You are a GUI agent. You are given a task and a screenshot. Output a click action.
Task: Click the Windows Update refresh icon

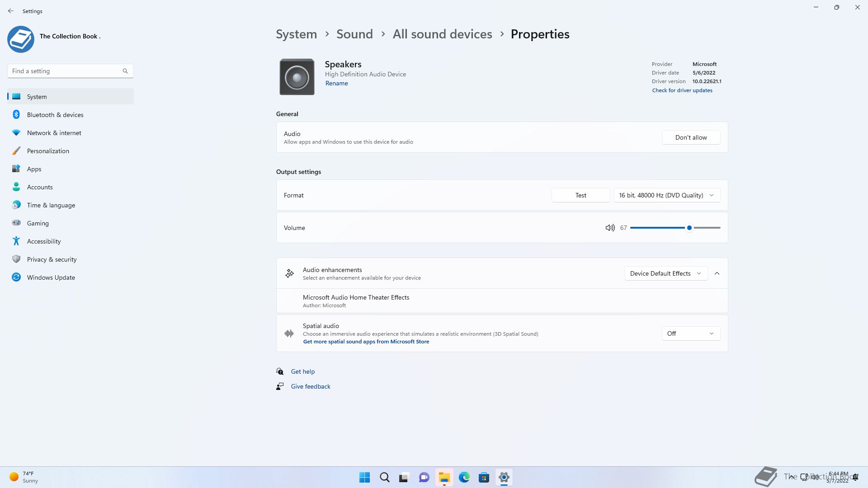pyautogui.click(x=16, y=277)
